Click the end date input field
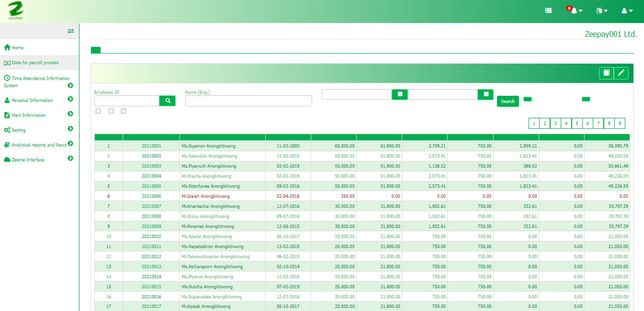644x311 pixels. [x=443, y=94]
